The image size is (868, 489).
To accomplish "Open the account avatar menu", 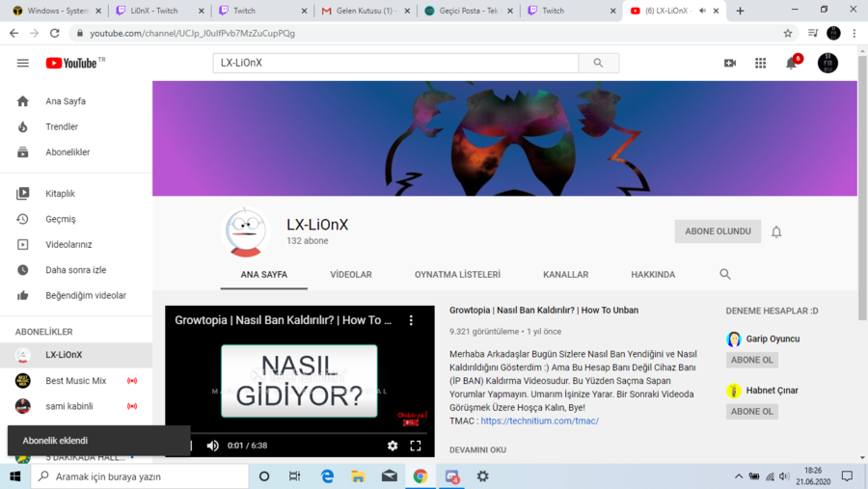I will 828,63.
